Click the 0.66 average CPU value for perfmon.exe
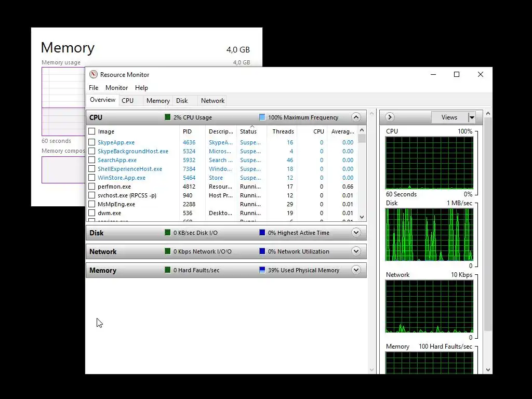Screen dimensions: 532x399 pyautogui.click(x=348, y=187)
